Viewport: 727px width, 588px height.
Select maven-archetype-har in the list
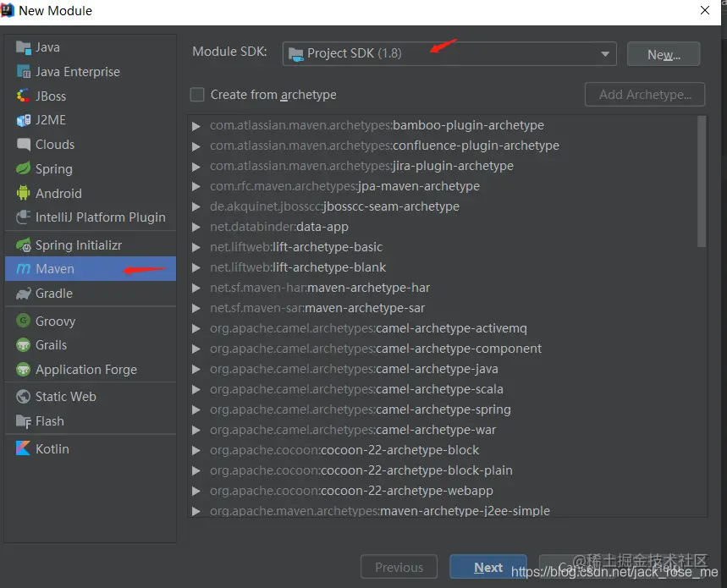[320, 288]
